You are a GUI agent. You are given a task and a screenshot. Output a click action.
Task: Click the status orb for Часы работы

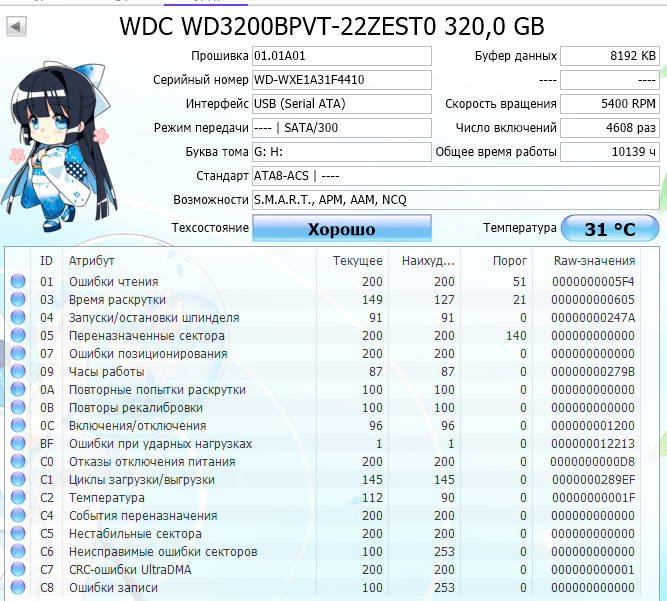tap(18, 371)
